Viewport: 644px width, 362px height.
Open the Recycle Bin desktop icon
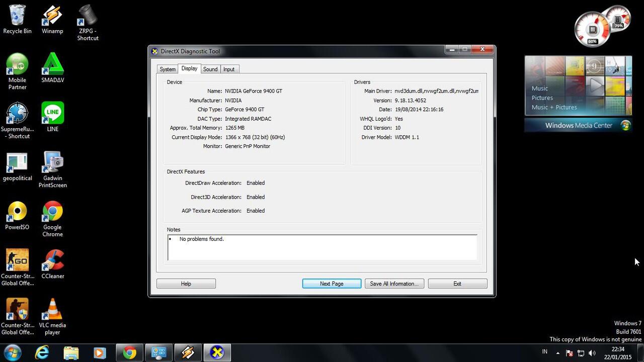17,19
